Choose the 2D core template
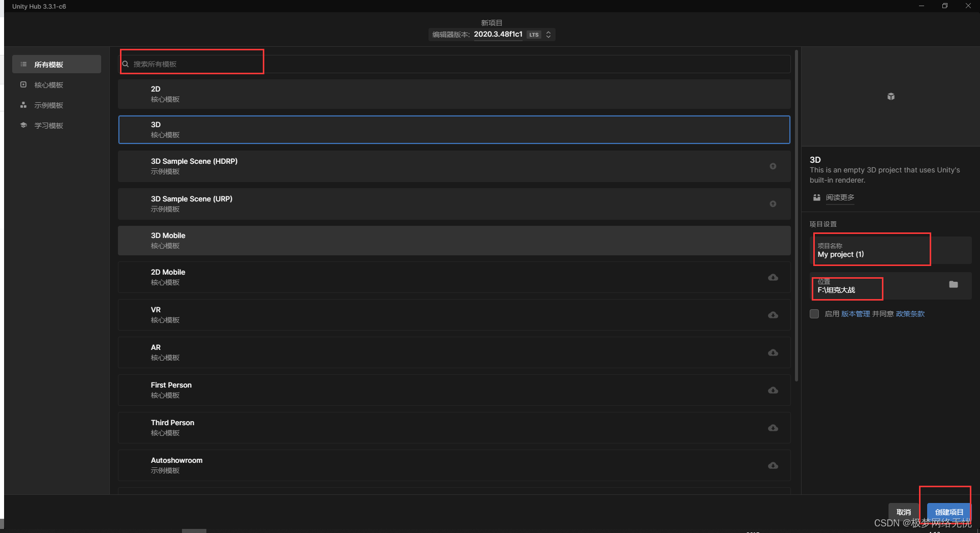 point(454,94)
